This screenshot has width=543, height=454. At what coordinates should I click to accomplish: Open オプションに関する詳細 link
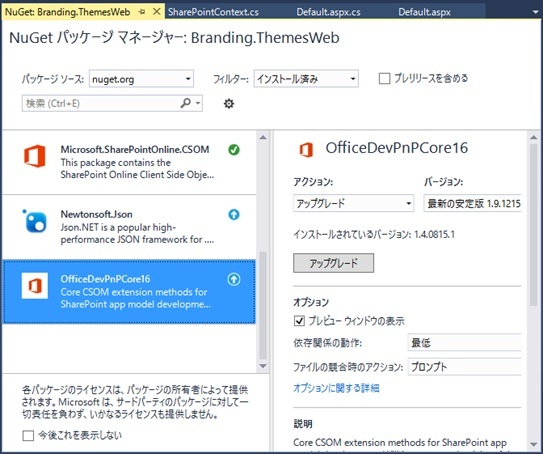(x=336, y=388)
